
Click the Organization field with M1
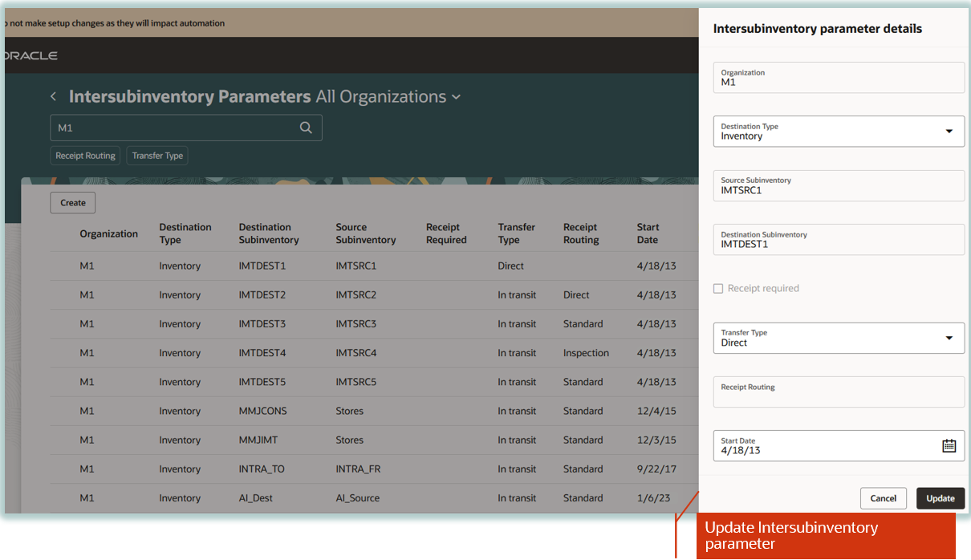pyautogui.click(x=839, y=78)
